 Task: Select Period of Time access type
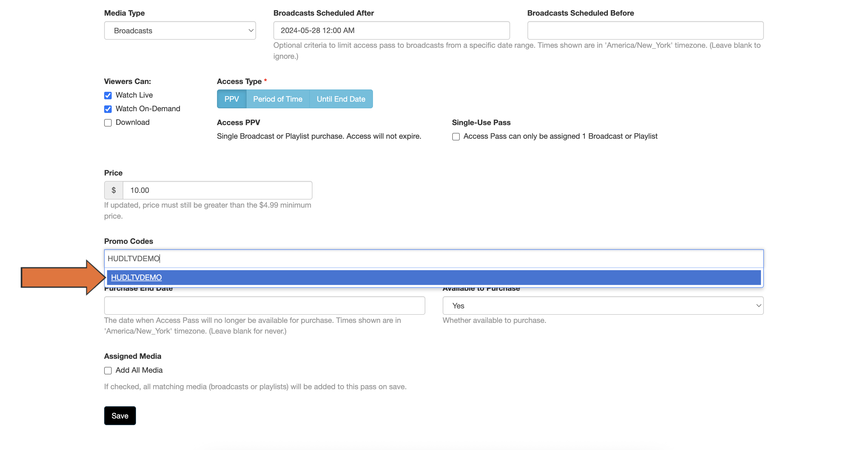(278, 99)
